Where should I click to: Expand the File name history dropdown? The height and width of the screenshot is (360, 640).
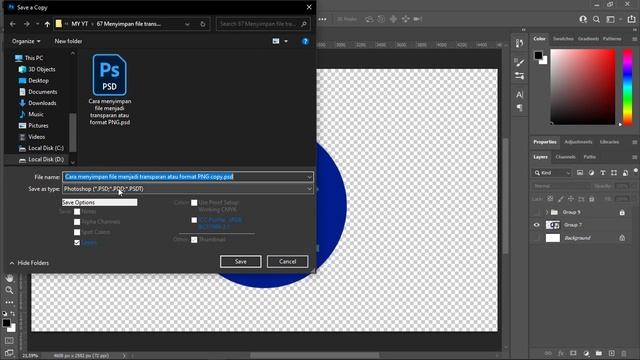pyautogui.click(x=309, y=177)
